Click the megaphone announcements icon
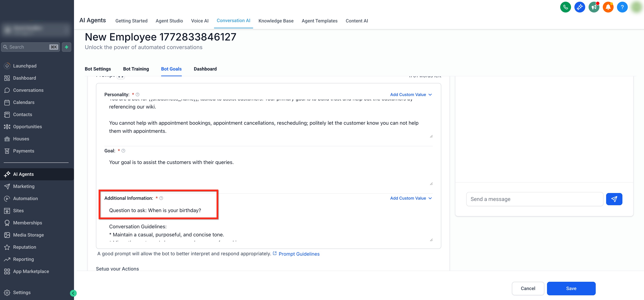This screenshot has height=300, width=644. click(x=594, y=7)
